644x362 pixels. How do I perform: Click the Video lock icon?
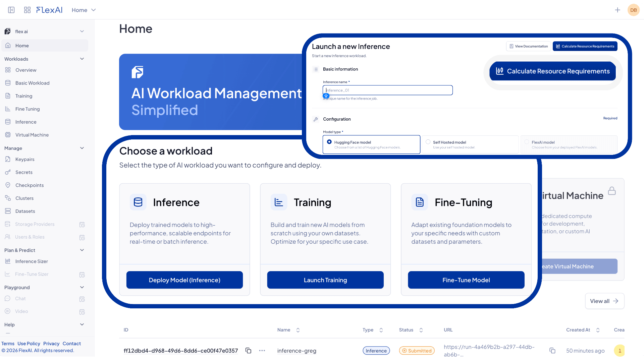pyautogui.click(x=82, y=312)
